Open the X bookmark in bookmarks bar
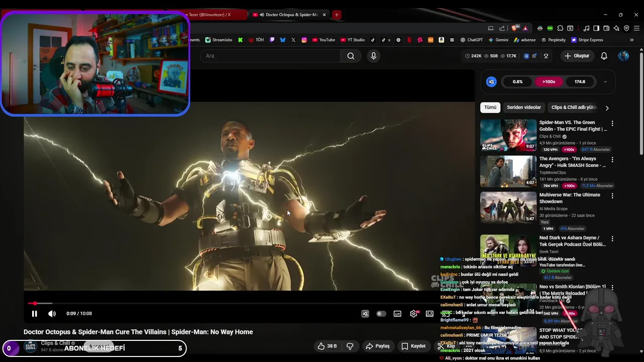 pyautogui.click(x=293, y=40)
